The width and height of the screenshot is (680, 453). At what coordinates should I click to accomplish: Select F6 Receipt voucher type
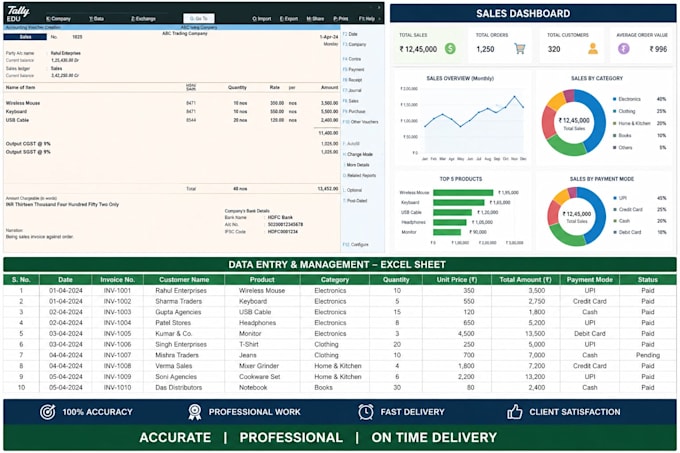(353, 80)
